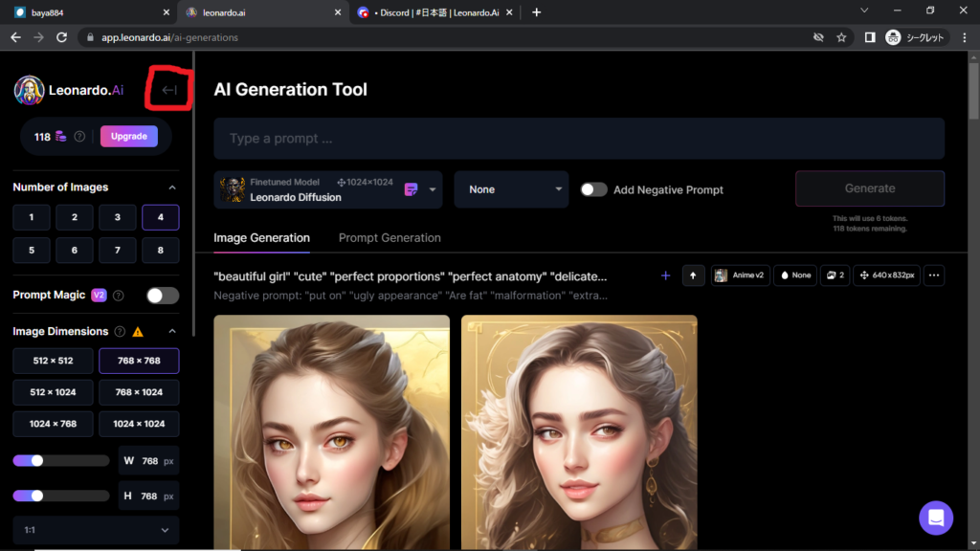Click the plus icon beside the prompt
980x551 pixels.
pos(665,275)
